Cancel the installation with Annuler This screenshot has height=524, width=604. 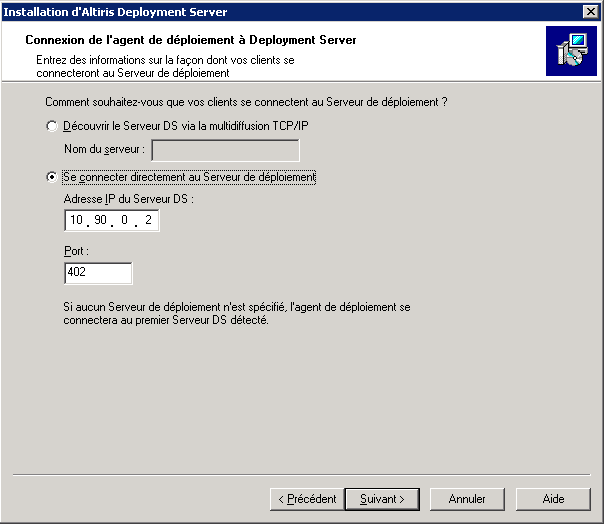467,498
